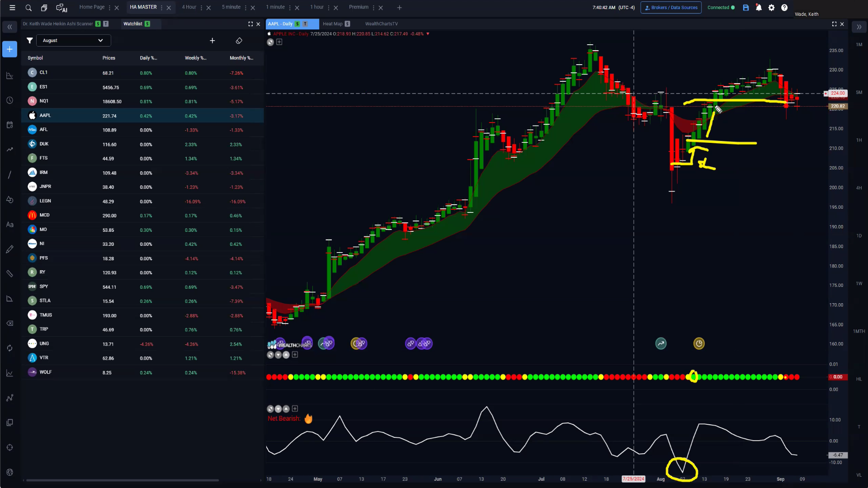Sort by the Monthly % column header

241,58
